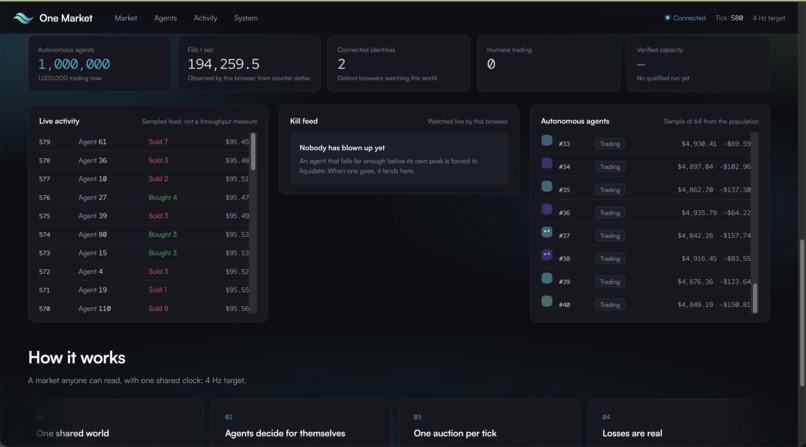
Task: Click live activity row Agent 39
Action: point(144,216)
